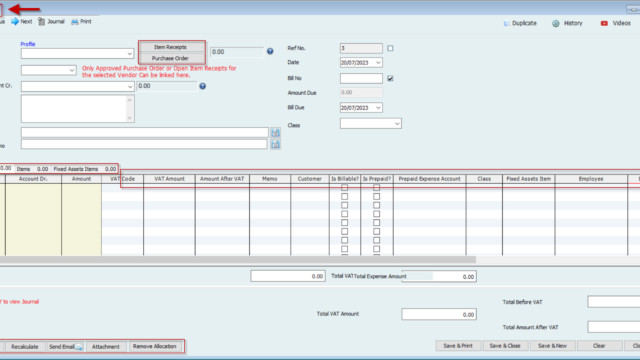Click the help icon next to Account Cr. amount
This screenshot has height=360, width=640.
pyautogui.click(x=202, y=86)
